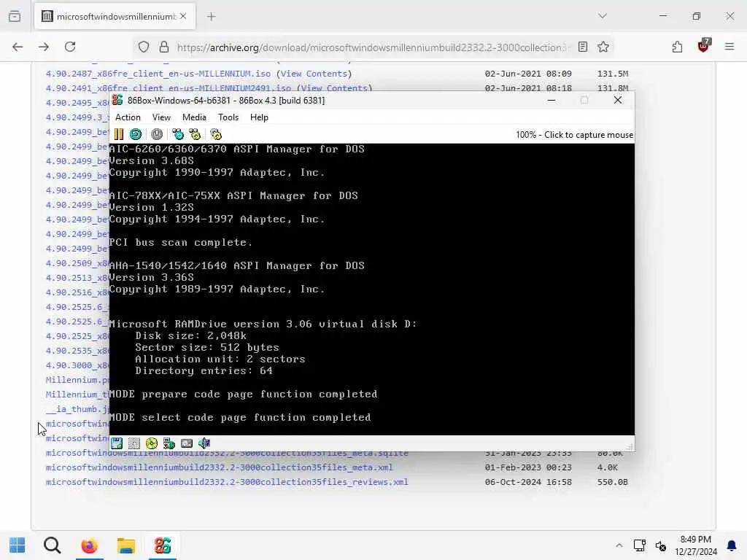Bookmark this page with the star

tap(603, 47)
